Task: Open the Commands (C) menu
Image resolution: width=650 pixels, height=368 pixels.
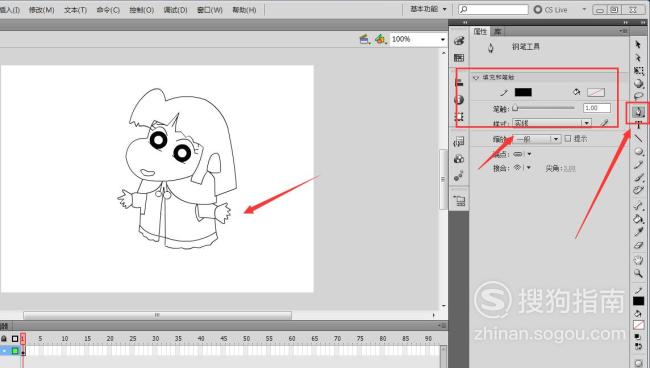Action: (x=108, y=10)
